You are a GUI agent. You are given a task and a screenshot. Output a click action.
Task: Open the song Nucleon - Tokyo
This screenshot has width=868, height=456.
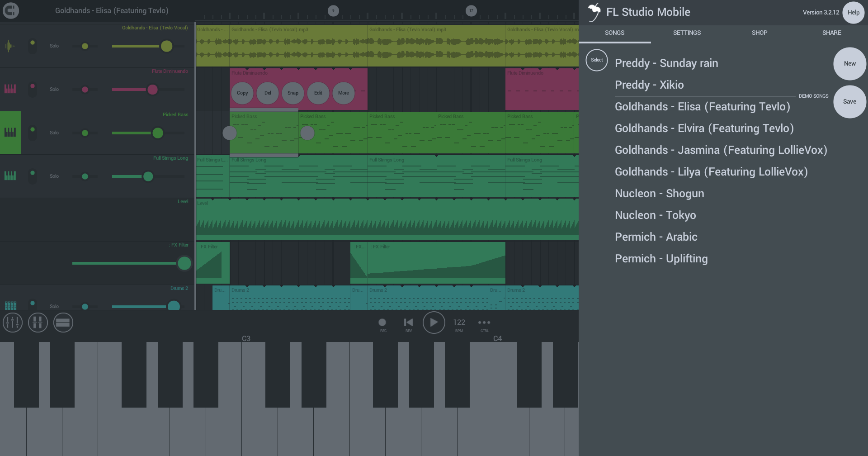click(x=656, y=215)
